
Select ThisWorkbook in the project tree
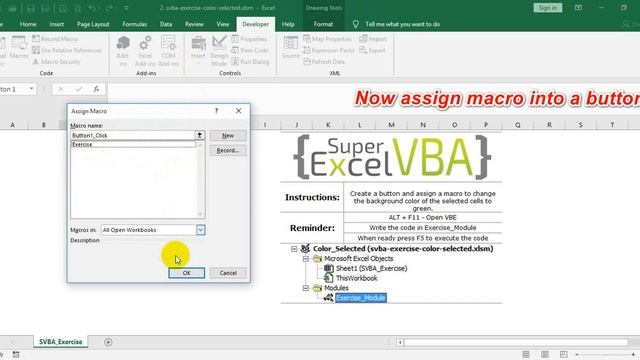[356, 278]
